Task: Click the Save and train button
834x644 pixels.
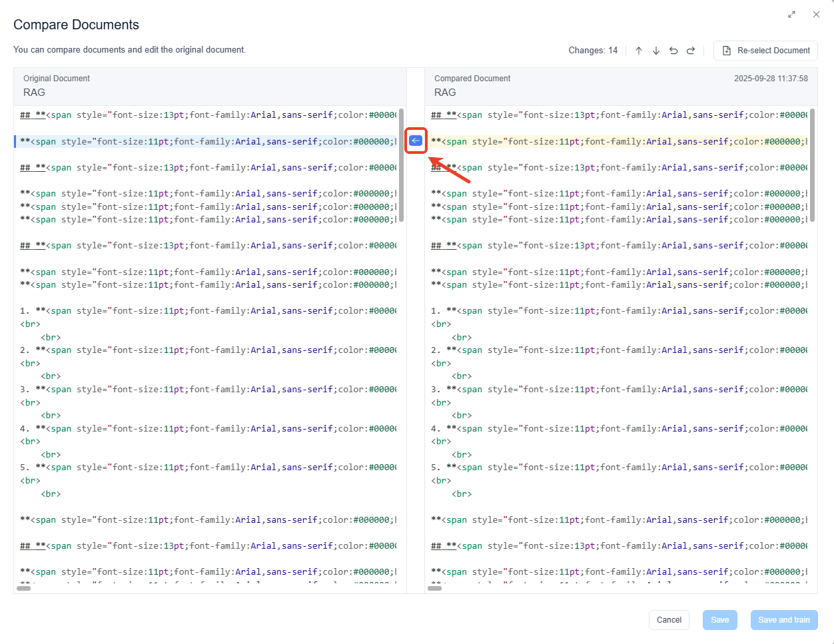Action: click(783, 620)
